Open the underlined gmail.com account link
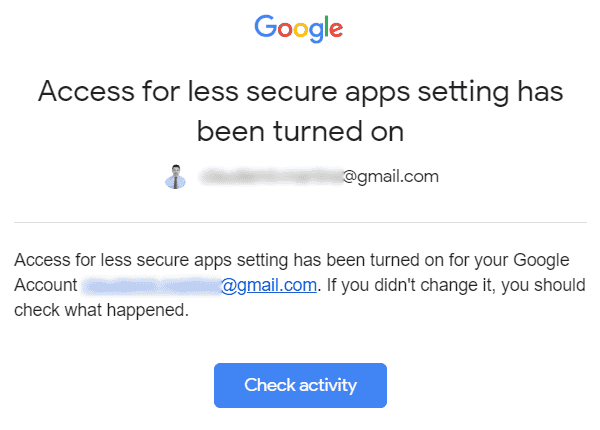The height and width of the screenshot is (430, 600). (269, 286)
